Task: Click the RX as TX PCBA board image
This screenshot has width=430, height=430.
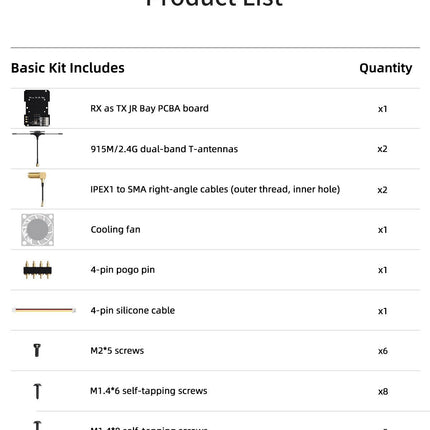Action: (x=37, y=108)
